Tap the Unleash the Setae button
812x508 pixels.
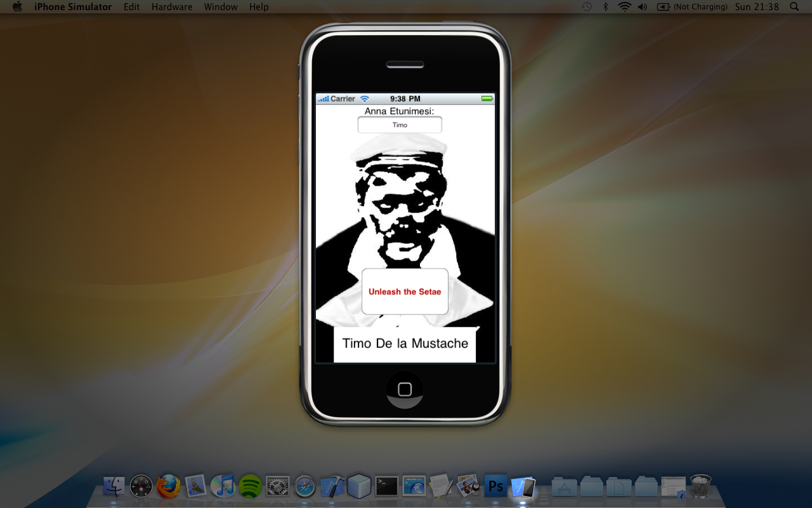point(405,291)
